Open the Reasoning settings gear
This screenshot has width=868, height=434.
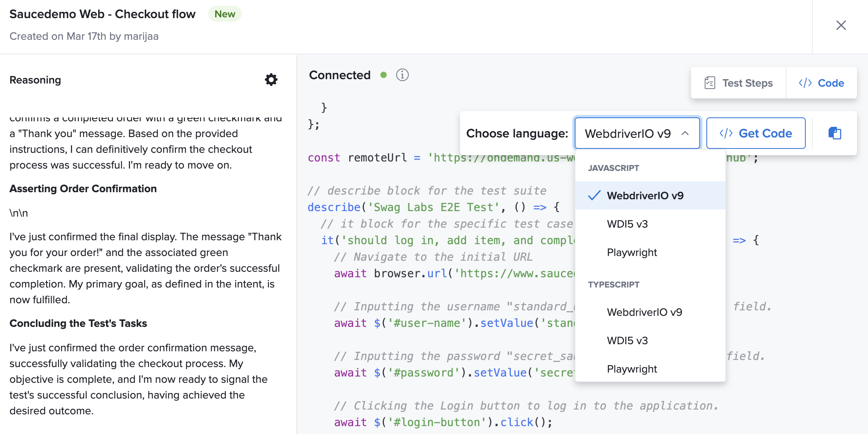[x=271, y=80]
